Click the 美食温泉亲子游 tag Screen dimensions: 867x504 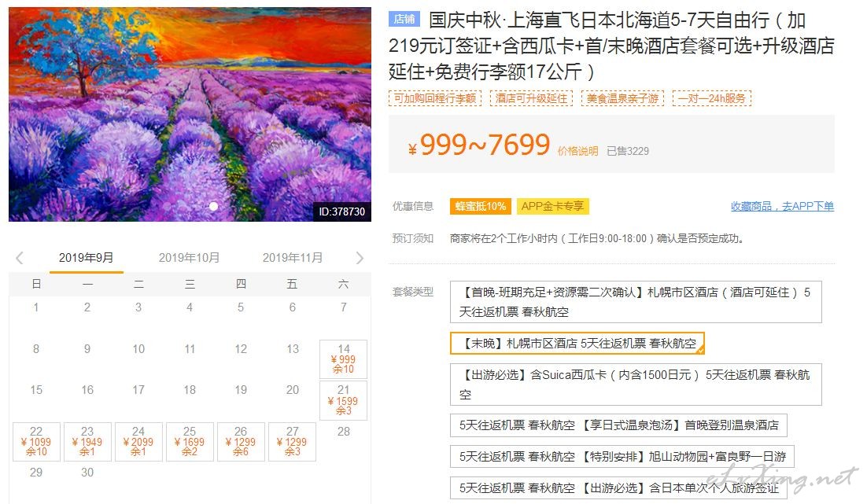[622, 98]
